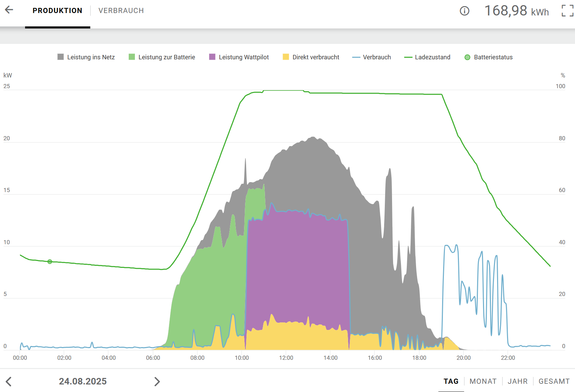Click the back arrow icon
The height and width of the screenshot is (392, 575).
9,10
